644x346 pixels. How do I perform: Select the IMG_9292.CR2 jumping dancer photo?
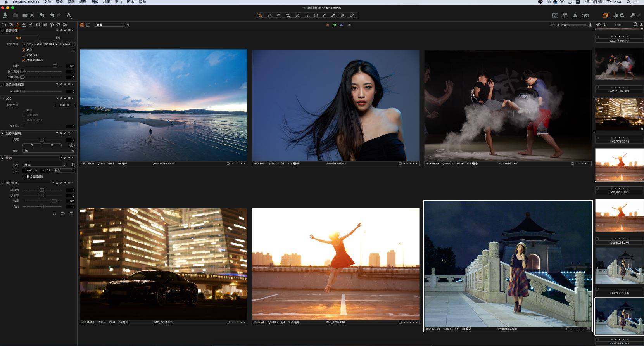(335, 264)
